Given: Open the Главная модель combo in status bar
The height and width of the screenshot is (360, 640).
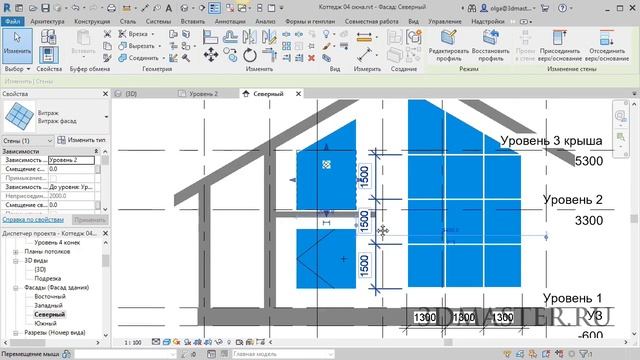Looking at the screenshot, I should tap(283, 354).
